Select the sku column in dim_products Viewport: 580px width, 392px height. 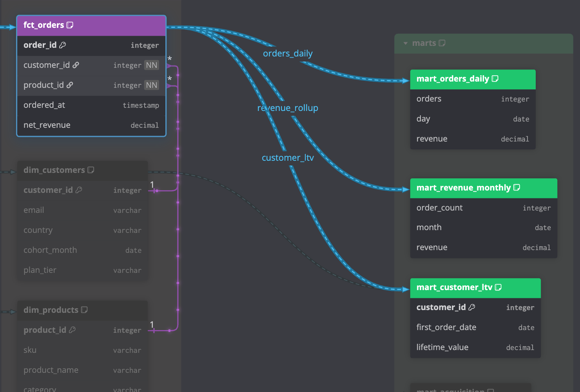click(83, 350)
